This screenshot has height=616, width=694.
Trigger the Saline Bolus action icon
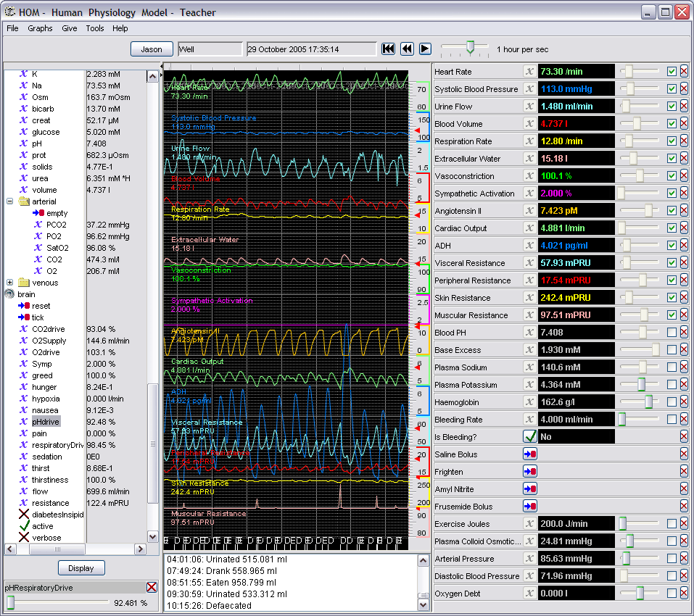click(x=529, y=454)
